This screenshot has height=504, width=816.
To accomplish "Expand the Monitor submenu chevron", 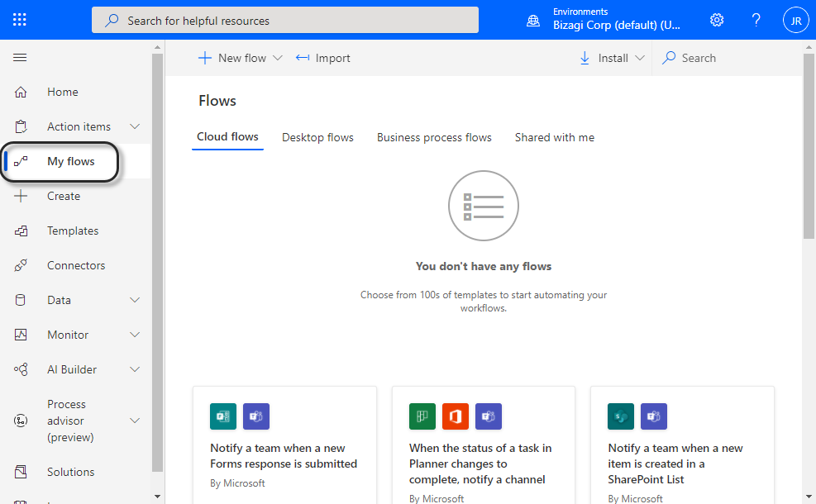I will (x=135, y=335).
